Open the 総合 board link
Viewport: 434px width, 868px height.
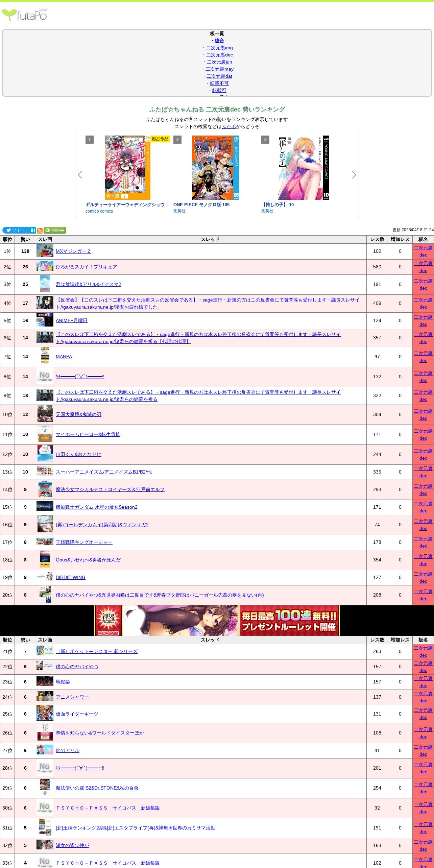(219, 41)
